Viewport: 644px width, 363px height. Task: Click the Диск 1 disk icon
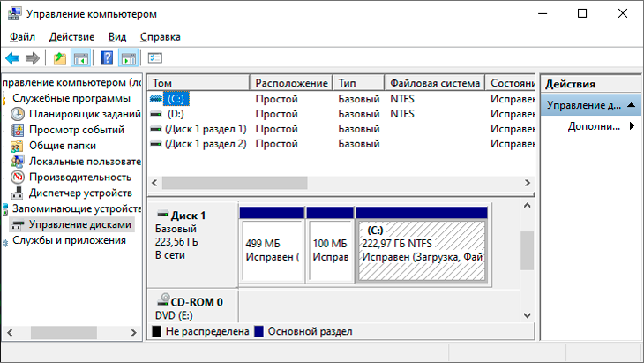tap(163, 214)
